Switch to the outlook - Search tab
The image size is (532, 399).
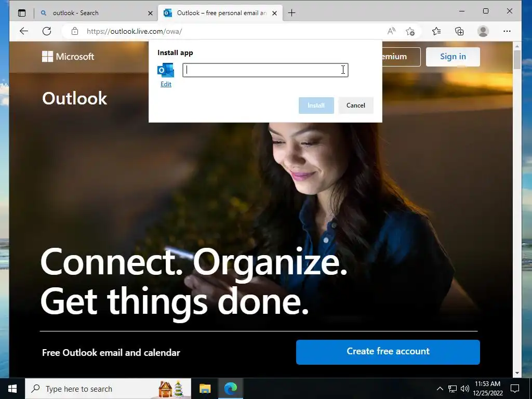(x=97, y=13)
